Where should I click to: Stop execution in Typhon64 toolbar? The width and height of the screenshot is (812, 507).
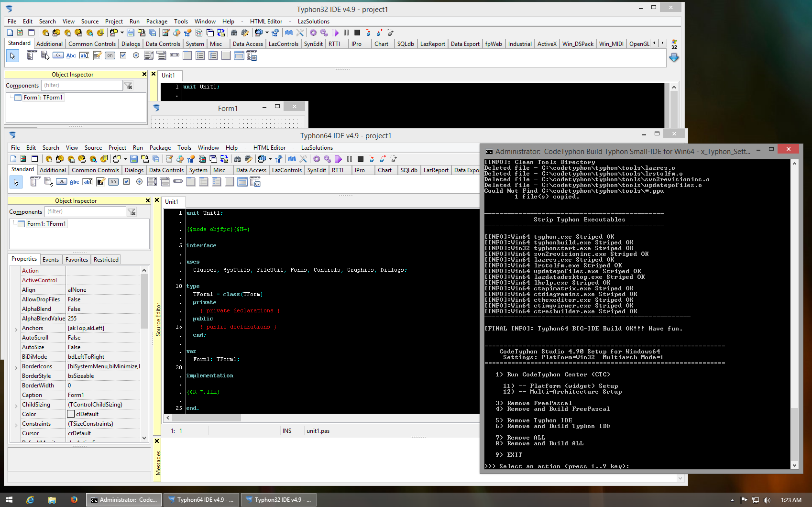point(361,159)
